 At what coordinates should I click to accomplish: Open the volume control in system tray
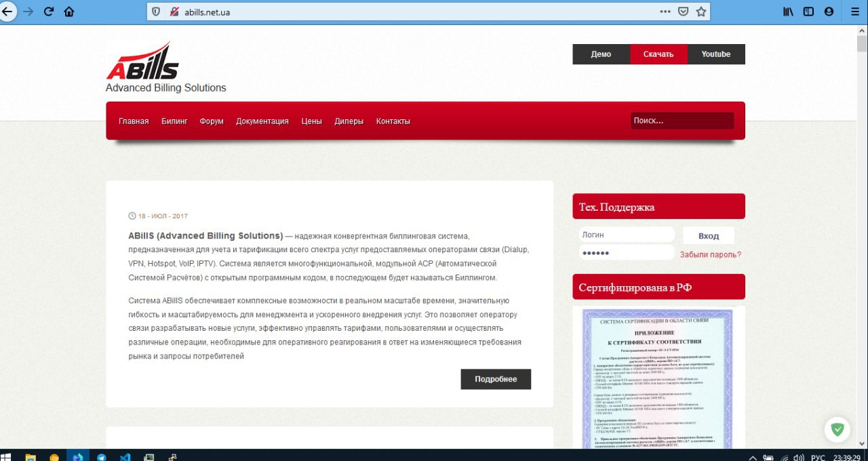[798, 457]
